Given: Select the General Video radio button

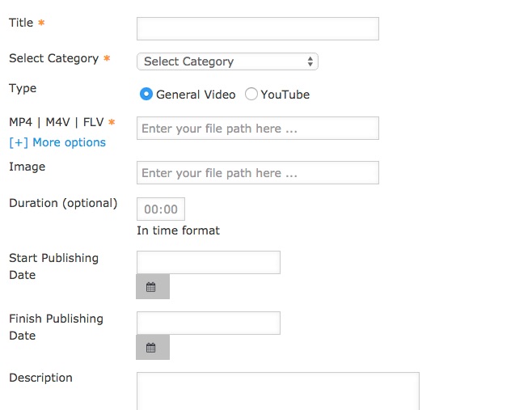Looking at the screenshot, I should pyautogui.click(x=146, y=94).
